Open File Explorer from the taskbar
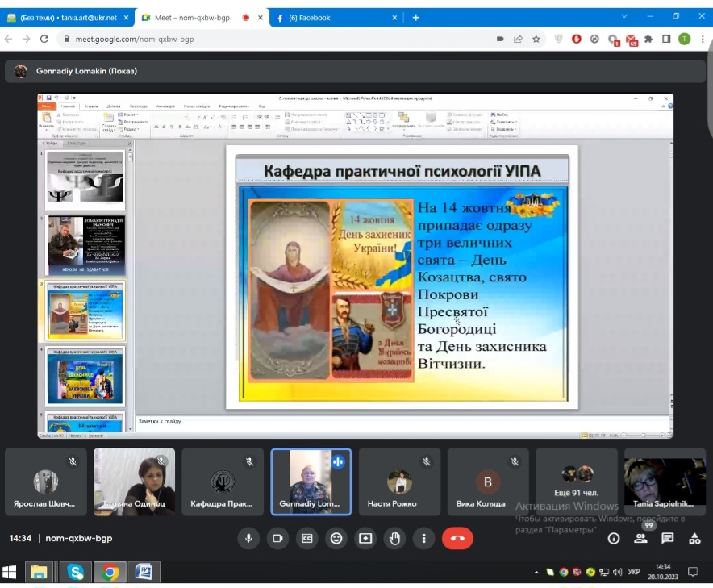 39,572
